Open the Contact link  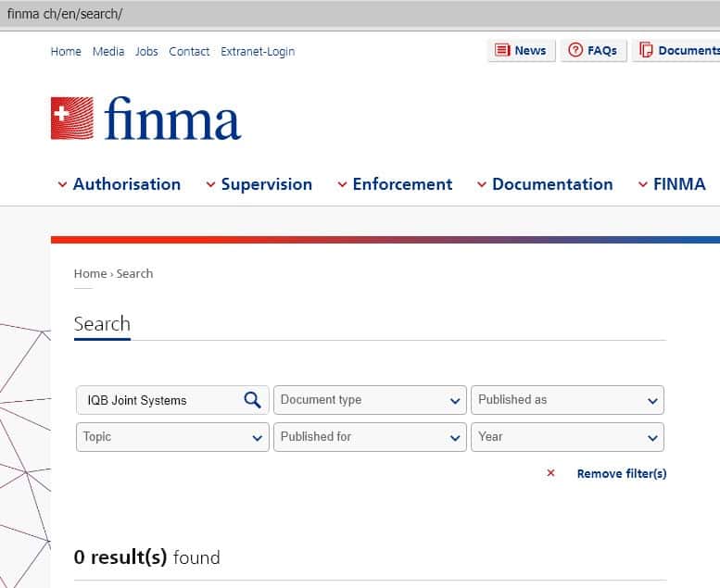[x=189, y=52]
